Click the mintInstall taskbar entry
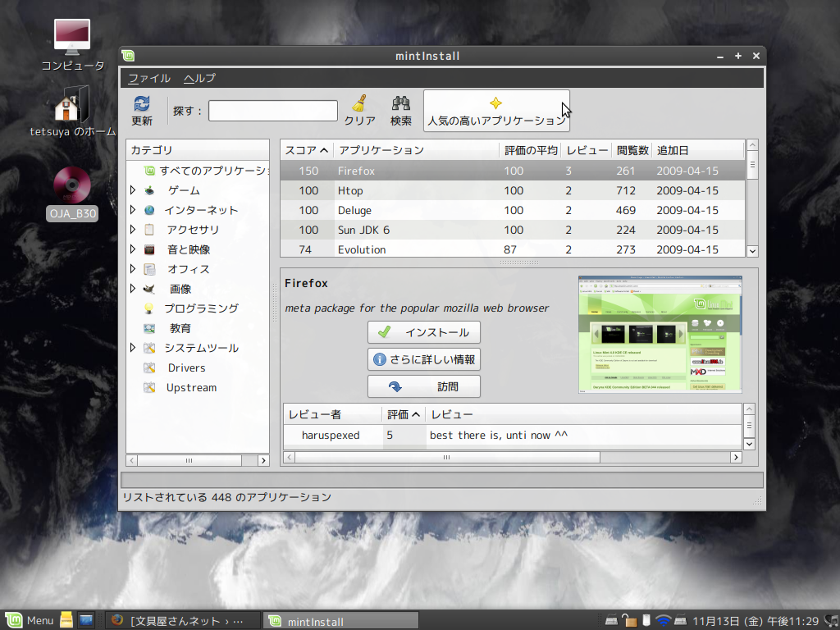Screen dimensions: 840x630 tap(340, 622)
